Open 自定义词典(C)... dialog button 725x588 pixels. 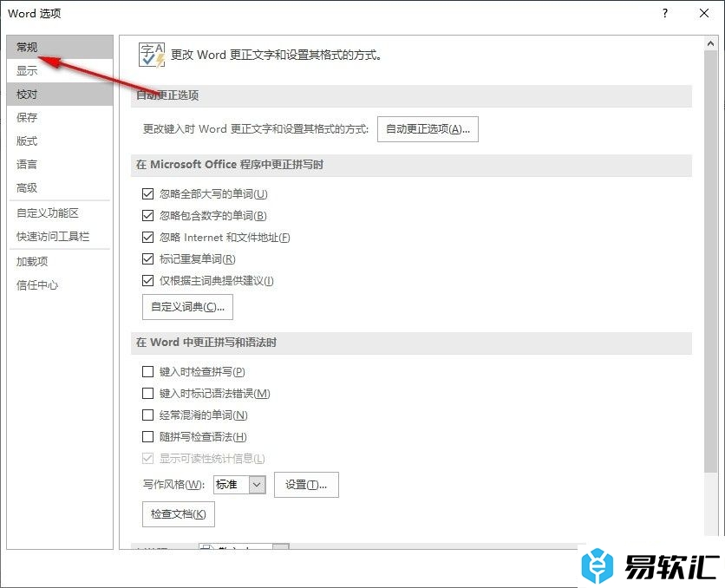pos(187,307)
